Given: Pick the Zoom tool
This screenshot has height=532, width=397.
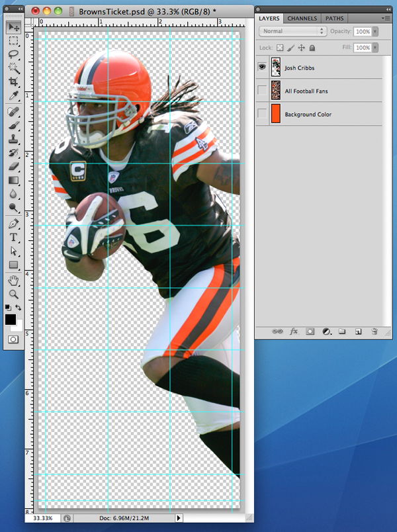Looking at the screenshot, I should (x=14, y=294).
